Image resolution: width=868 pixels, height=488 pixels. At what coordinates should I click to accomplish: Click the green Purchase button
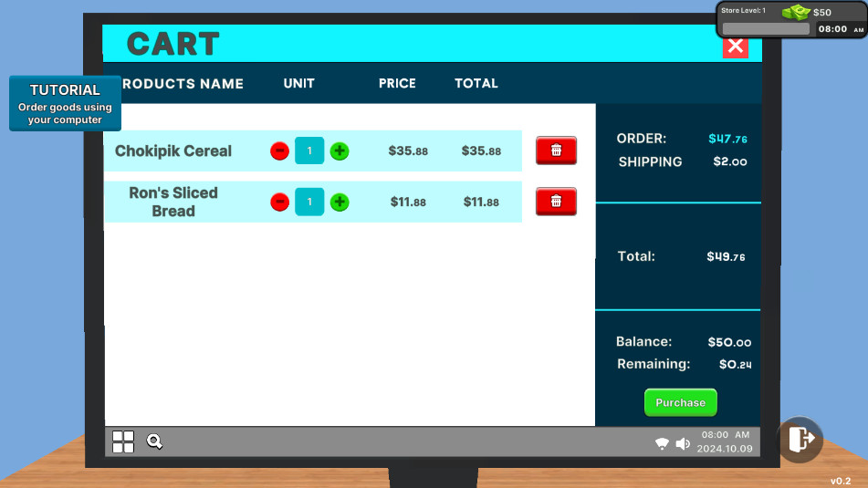tap(680, 402)
